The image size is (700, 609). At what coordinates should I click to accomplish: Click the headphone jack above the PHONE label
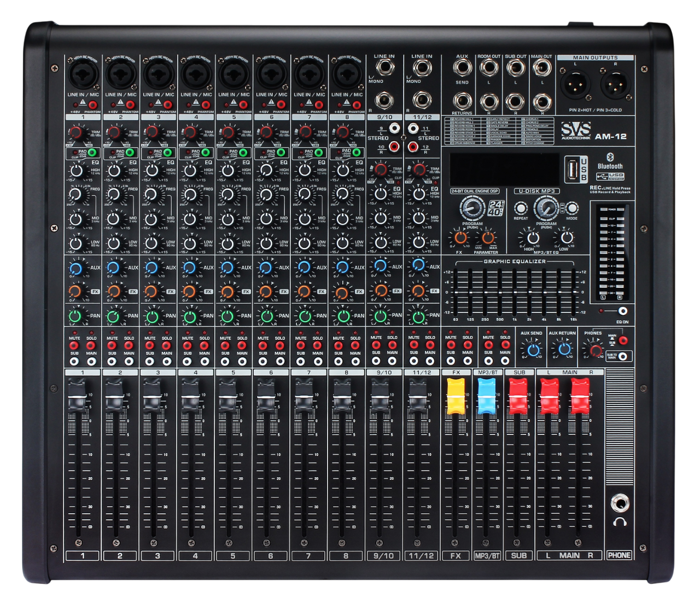pyautogui.click(x=619, y=502)
